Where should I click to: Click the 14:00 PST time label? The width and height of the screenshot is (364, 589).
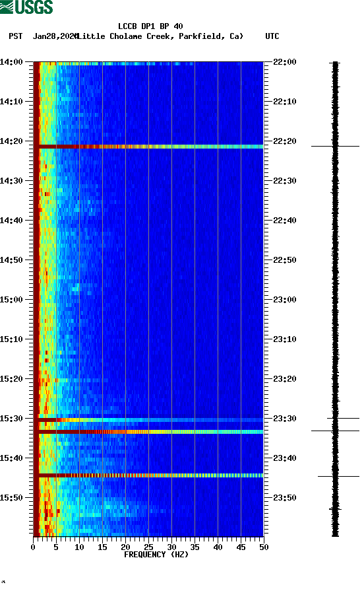pyautogui.click(x=11, y=62)
